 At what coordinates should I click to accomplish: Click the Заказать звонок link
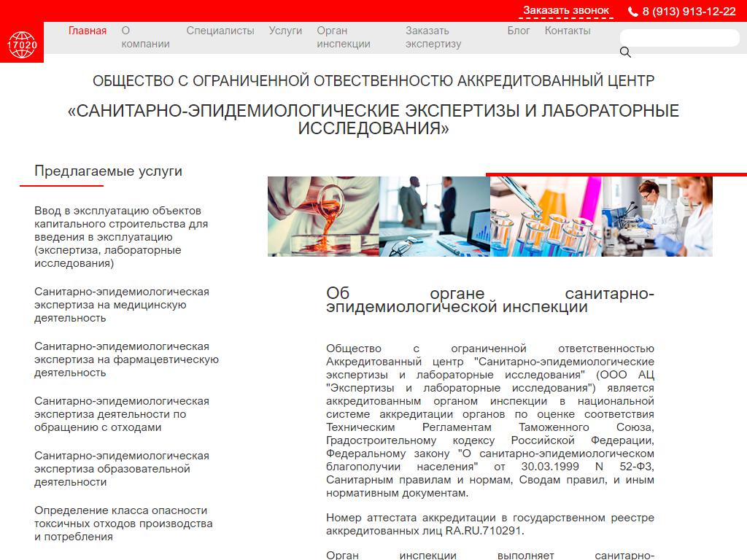[566, 10]
